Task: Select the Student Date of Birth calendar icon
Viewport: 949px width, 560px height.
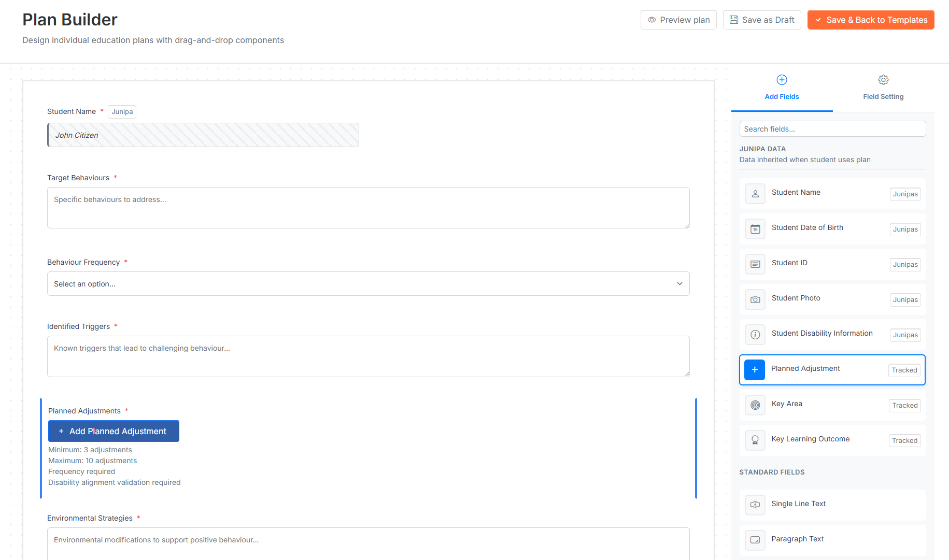Action: click(755, 228)
